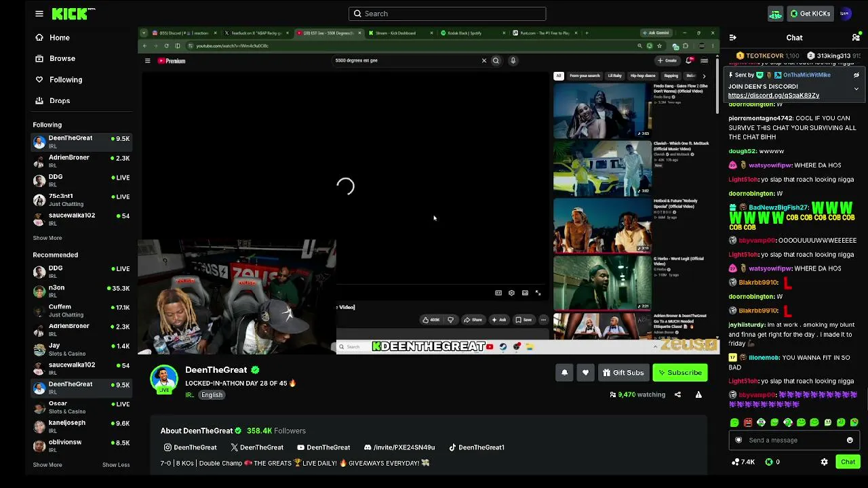The width and height of the screenshot is (868, 488).
Task: Open oblivionsw recommended channel
Action: pos(81,446)
